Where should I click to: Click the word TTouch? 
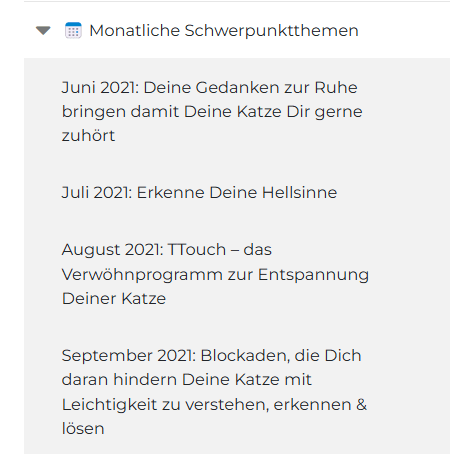tap(197, 249)
